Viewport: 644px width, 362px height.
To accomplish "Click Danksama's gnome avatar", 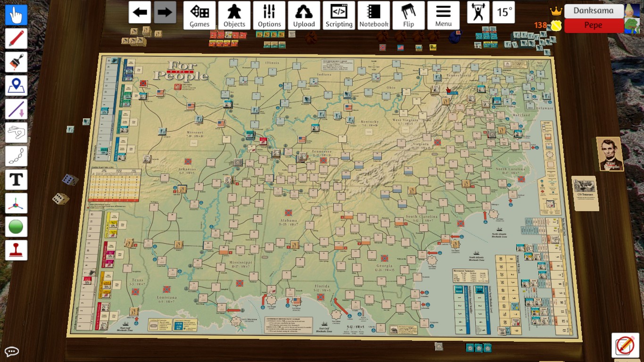I will point(632,11).
